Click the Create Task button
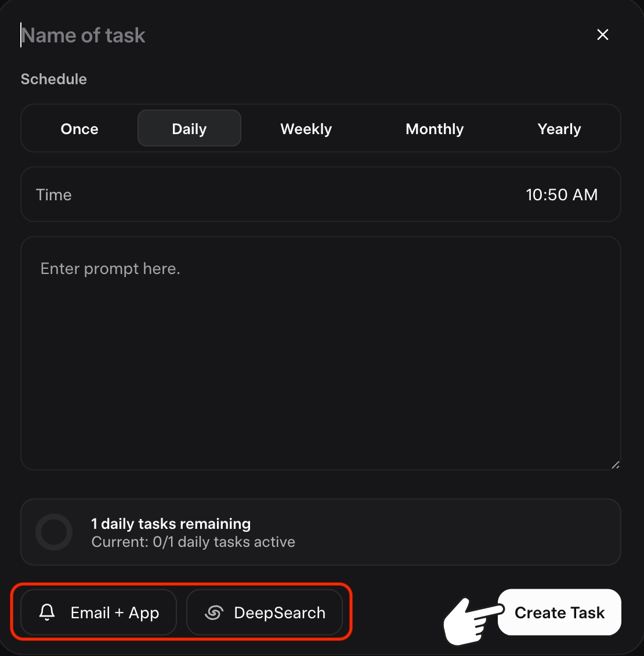Screen dimensions: 644x656 click(559, 612)
